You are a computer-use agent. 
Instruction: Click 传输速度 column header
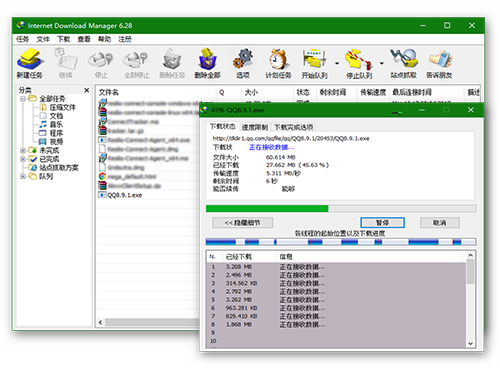click(x=373, y=92)
